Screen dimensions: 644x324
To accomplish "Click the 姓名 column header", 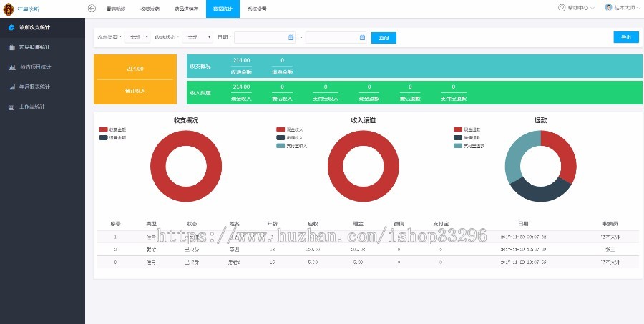I will [x=235, y=224].
